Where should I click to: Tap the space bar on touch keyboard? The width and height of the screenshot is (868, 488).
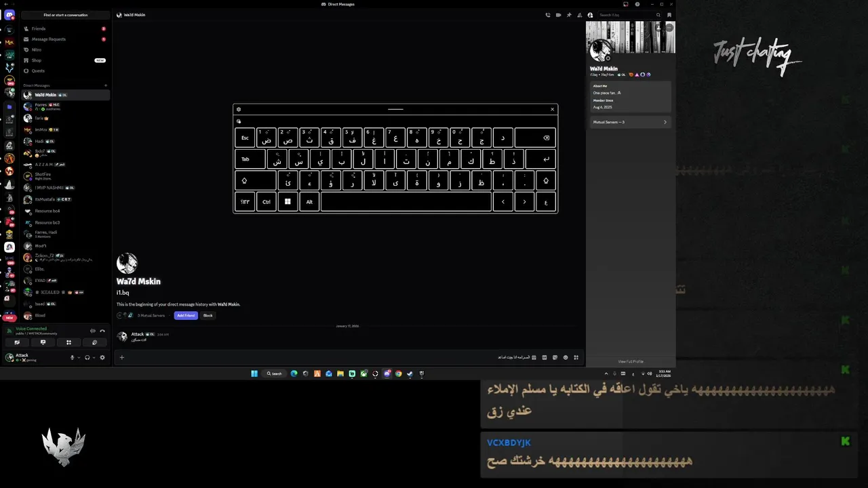coord(406,202)
